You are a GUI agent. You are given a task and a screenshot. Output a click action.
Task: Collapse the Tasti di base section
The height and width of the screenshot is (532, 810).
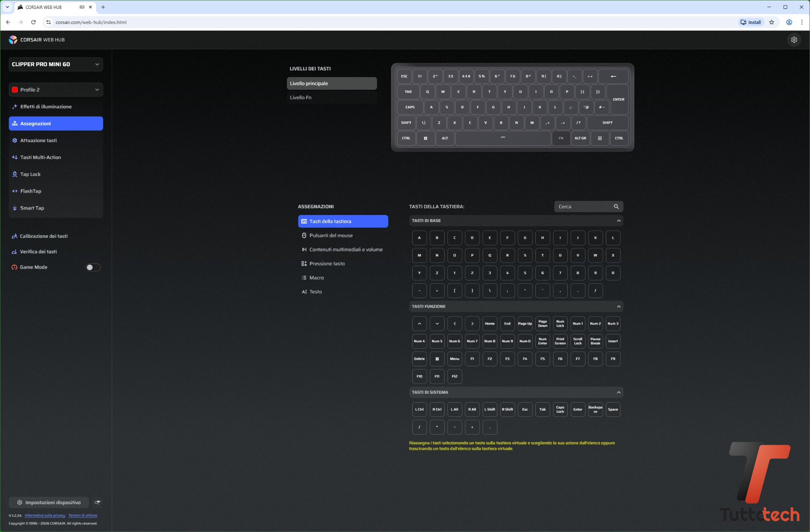point(618,221)
